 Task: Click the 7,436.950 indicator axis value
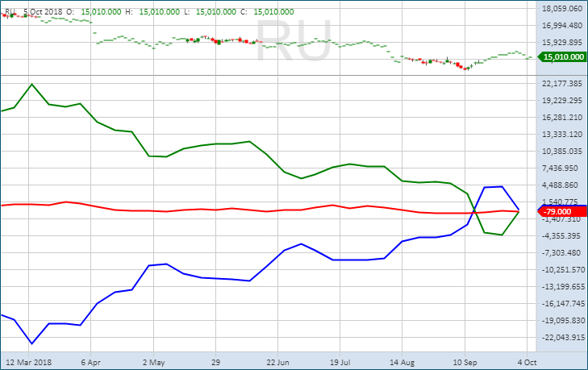(x=561, y=168)
